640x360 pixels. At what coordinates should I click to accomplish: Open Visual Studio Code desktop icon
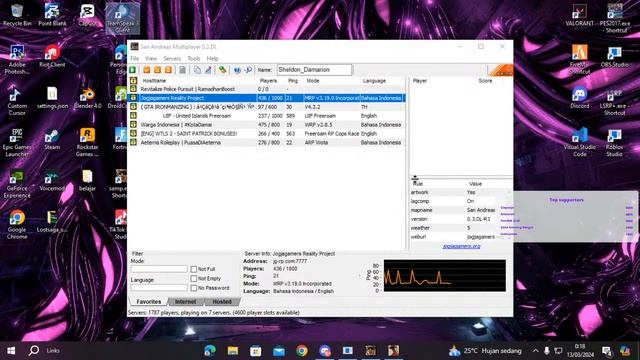[580, 142]
